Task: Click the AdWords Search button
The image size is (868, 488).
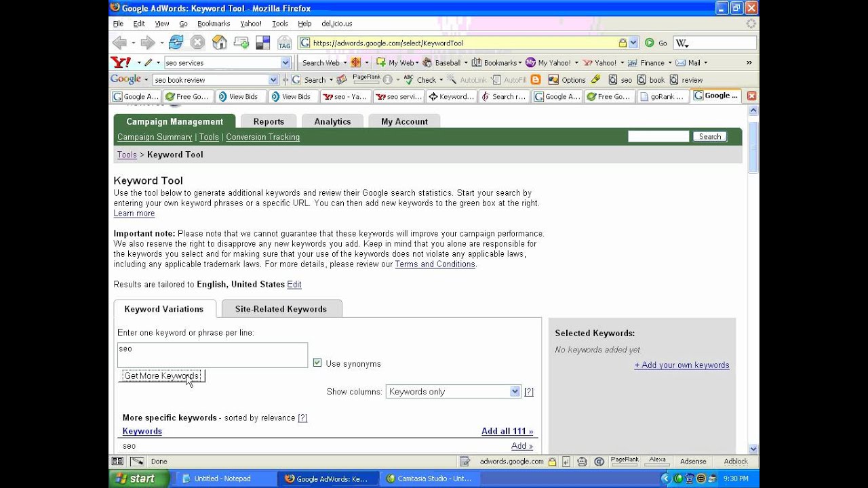Action: point(710,137)
